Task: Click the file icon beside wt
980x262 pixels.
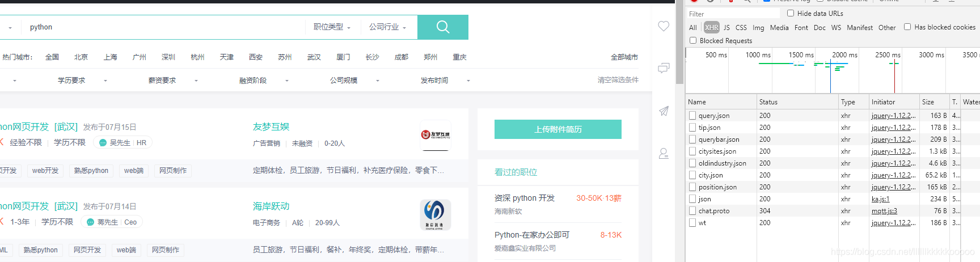Action: coord(692,222)
